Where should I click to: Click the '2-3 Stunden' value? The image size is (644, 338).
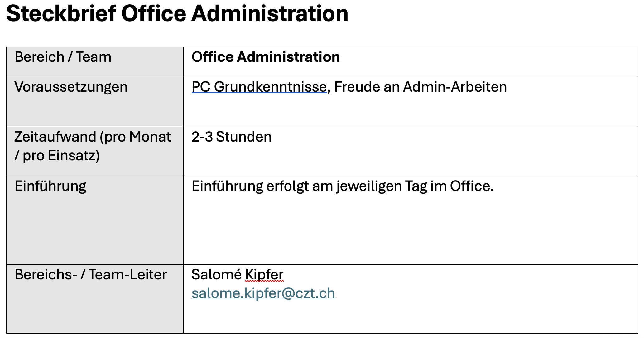(231, 137)
